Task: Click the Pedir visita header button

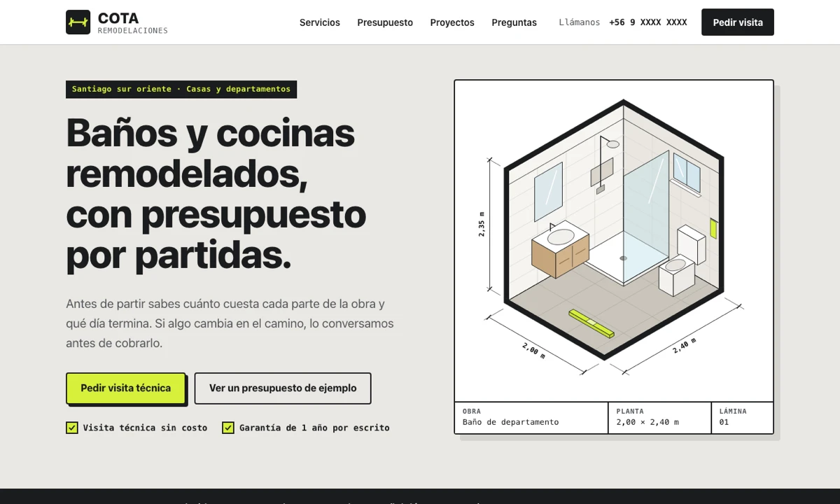Action: click(x=738, y=22)
